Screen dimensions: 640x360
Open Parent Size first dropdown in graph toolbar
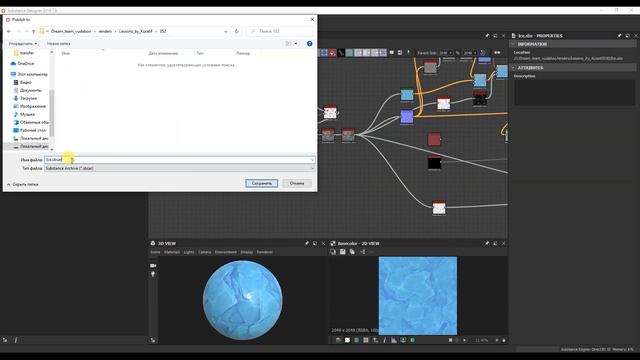[x=446, y=53]
